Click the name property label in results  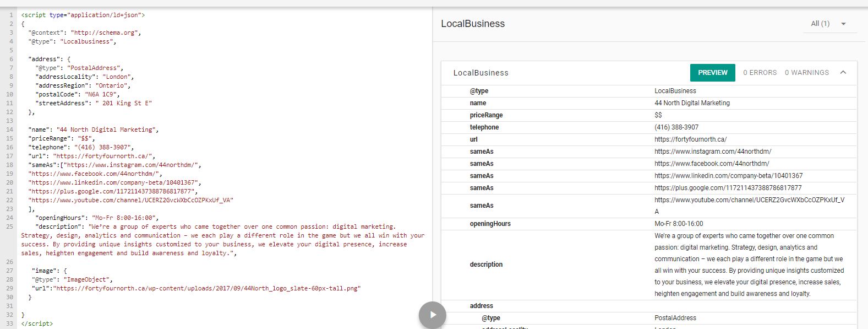tap(478, 103)
